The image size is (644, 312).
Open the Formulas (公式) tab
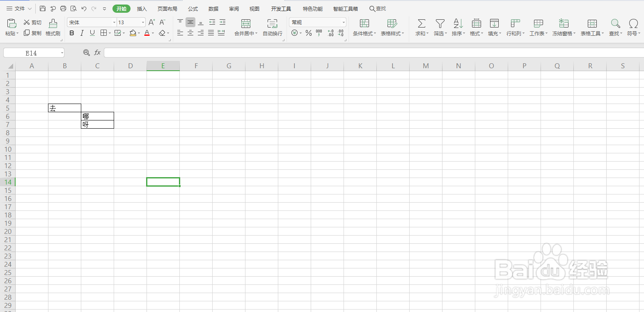(x=193, y=9)
